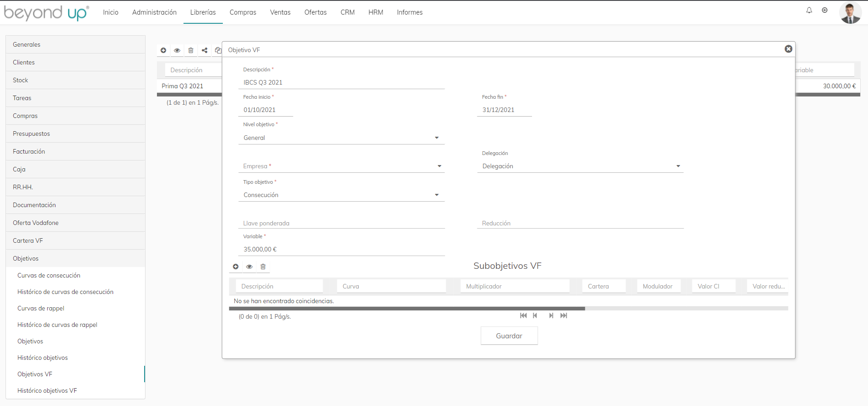Click eye icon in objectives list toolbar
868x406 pixels.
click(177, 50)
